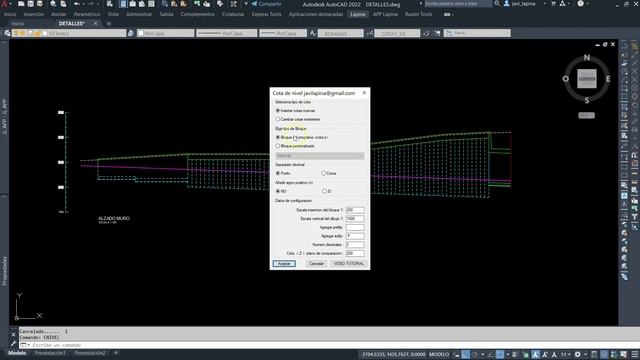The image size is (640, 360).
Task: Click the New drawing icon
Action: (21, 4)
